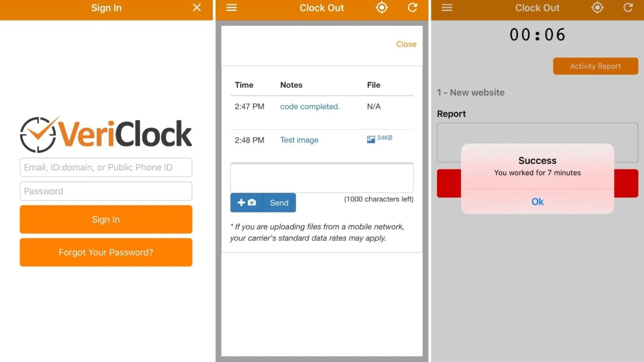Select the N/A file cell

[374, 107]
